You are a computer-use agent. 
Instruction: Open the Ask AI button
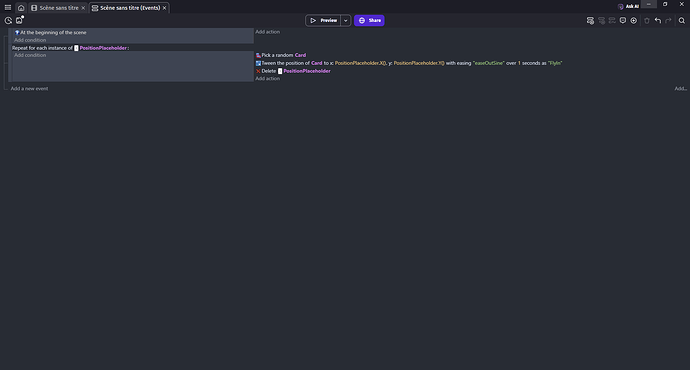pos(628,6)
